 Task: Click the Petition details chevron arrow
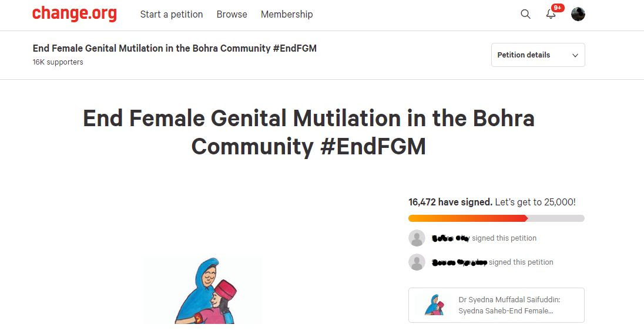click(x=575, y=56)
